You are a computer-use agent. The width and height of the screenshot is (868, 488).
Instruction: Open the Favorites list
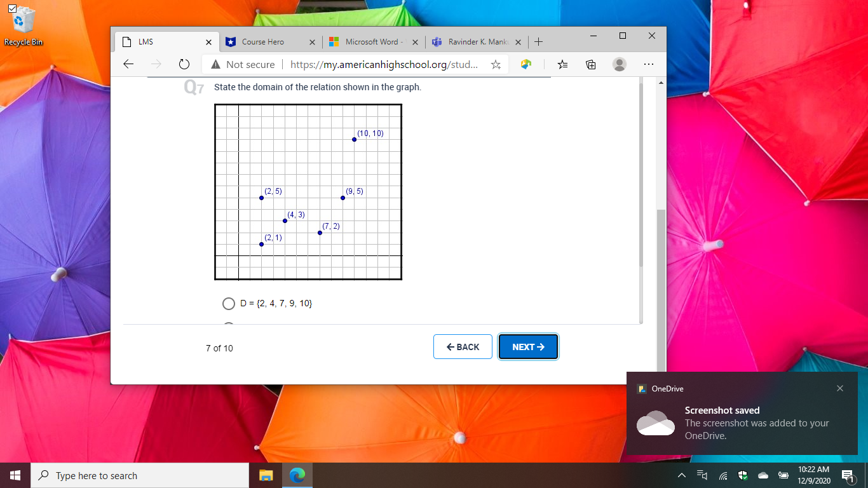pyautogui.click(x=562, y=64)
